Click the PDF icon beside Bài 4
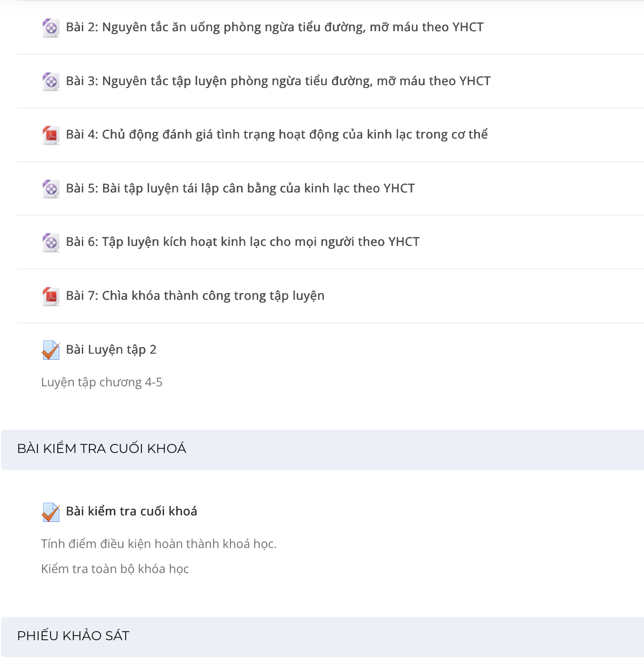 [x=51, y=135]
